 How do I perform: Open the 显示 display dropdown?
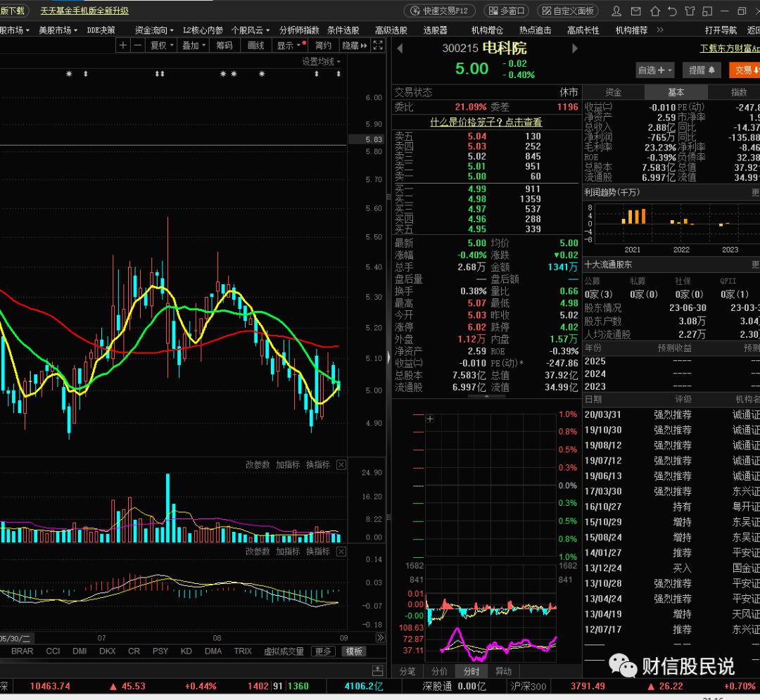tap(291, 45)
